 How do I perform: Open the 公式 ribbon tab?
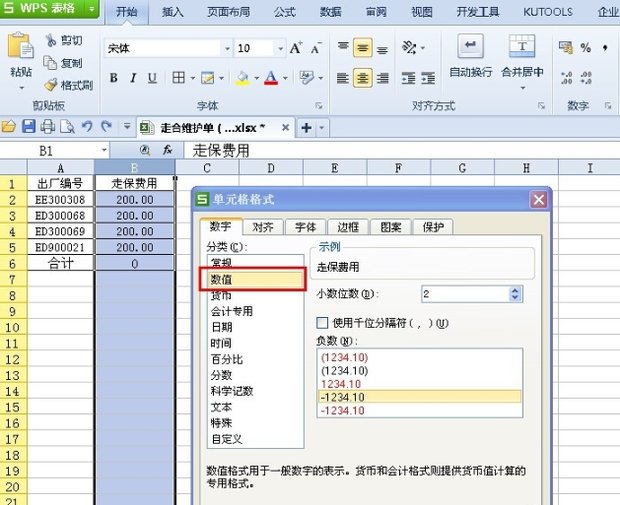[285, 12]
